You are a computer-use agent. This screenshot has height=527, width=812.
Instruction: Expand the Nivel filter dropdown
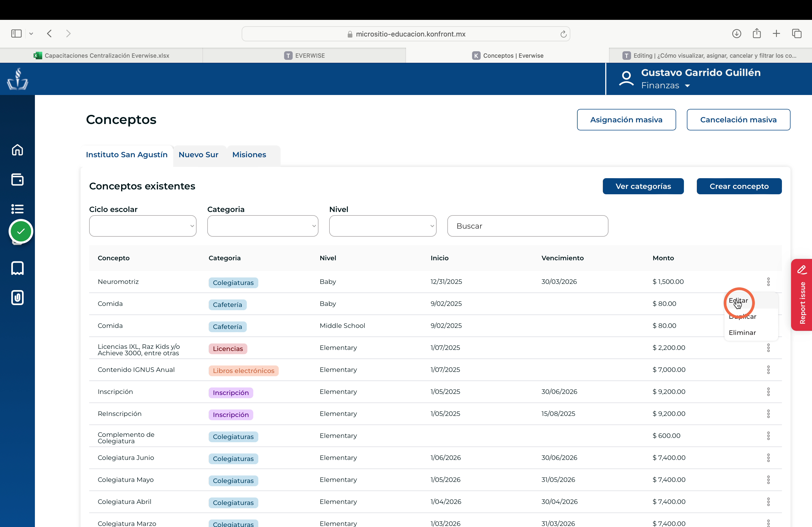(x=383, y=226)
